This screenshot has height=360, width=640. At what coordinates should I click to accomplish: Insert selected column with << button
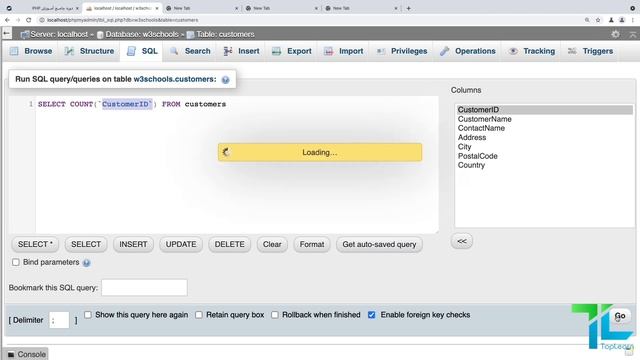point(462,241)
